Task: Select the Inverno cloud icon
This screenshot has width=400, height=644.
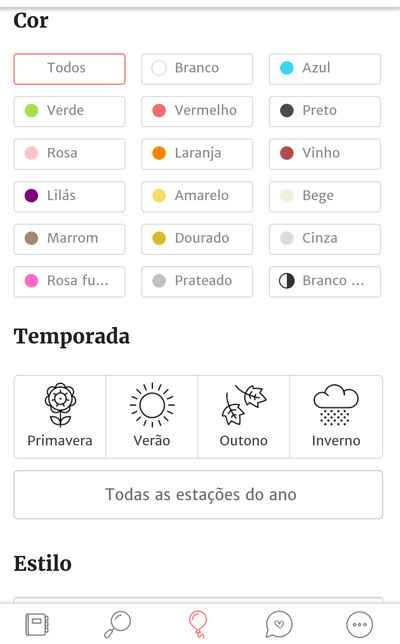Action: (336, 405)
